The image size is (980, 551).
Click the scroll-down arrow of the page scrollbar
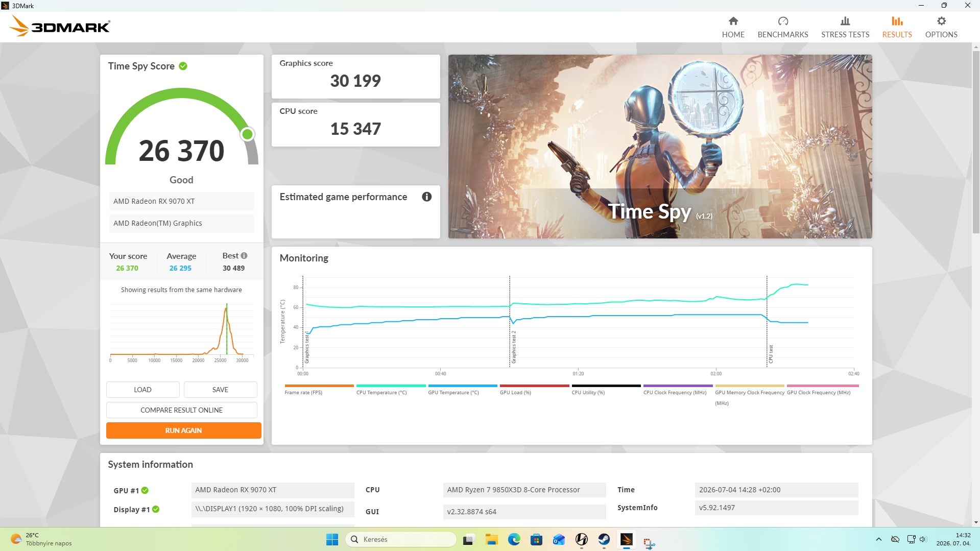tap(975, 522)
